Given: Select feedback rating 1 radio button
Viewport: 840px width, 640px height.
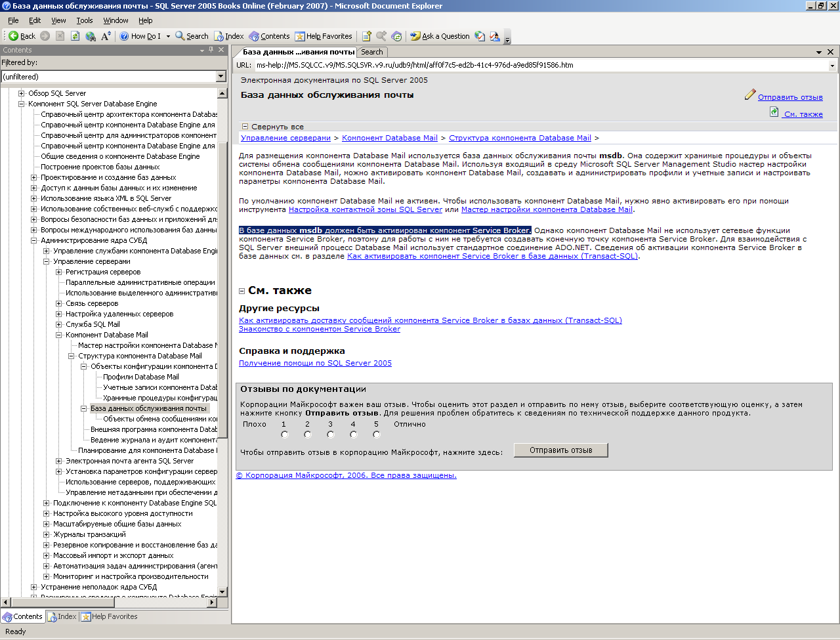Looking at the screenshot, I should (284, 435).
